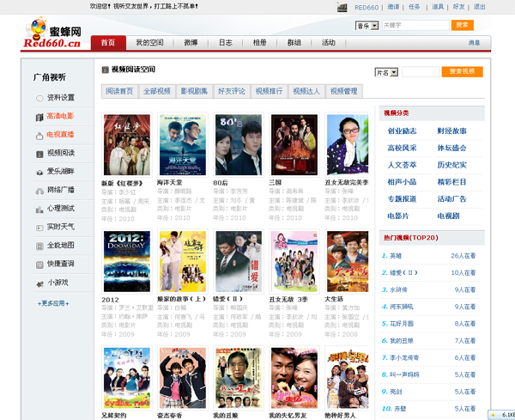Open 日志 in the main navigation
This screenshot has height=420, width=515.
click(225, 43)
